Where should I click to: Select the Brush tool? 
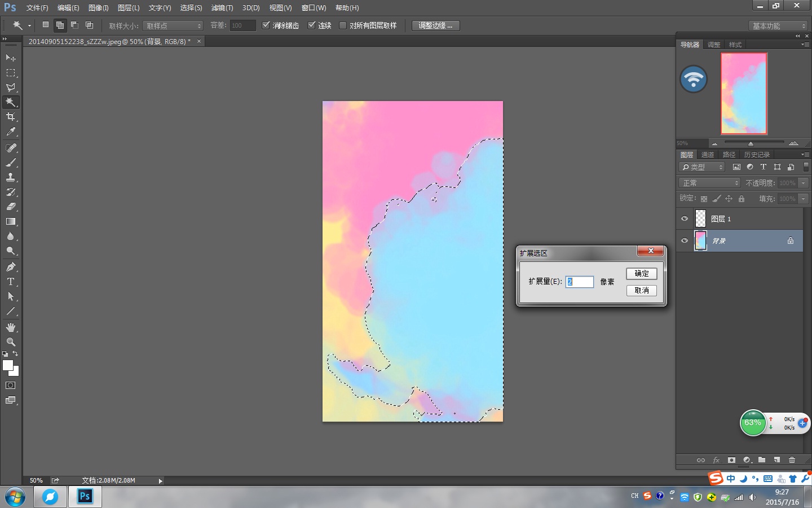click(11, 163)
